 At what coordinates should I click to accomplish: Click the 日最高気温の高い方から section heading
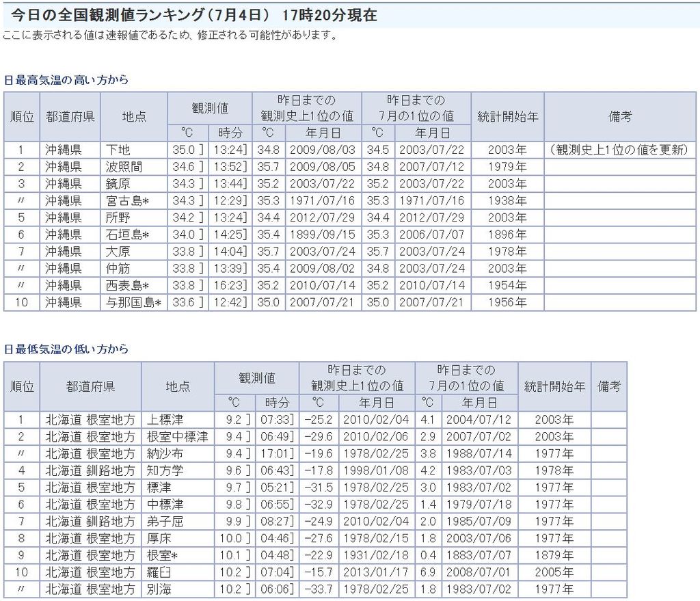(x=66, y=80)
